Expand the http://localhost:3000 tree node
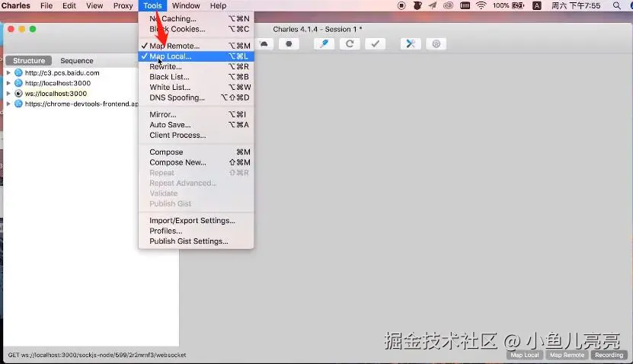633x364 pixels. (8, 83)
